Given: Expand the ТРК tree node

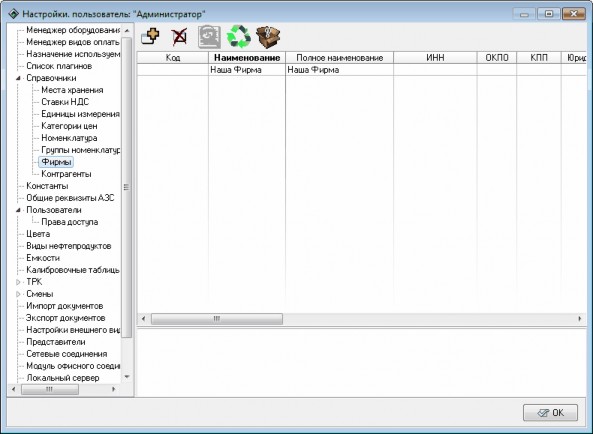Looking at the screenshot, I should (18, 282).
